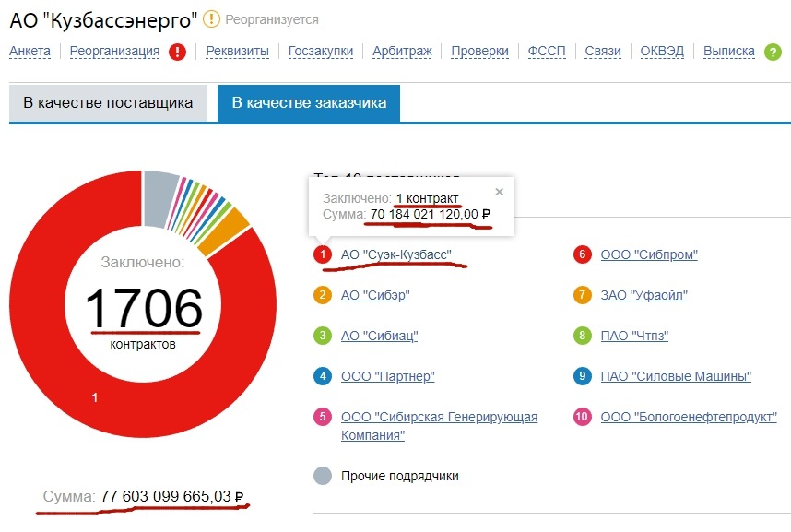This screenshot has height=532, width=791.
Task: Click the blue number 9 supplier badge
Action: click(x=582, y=376)
